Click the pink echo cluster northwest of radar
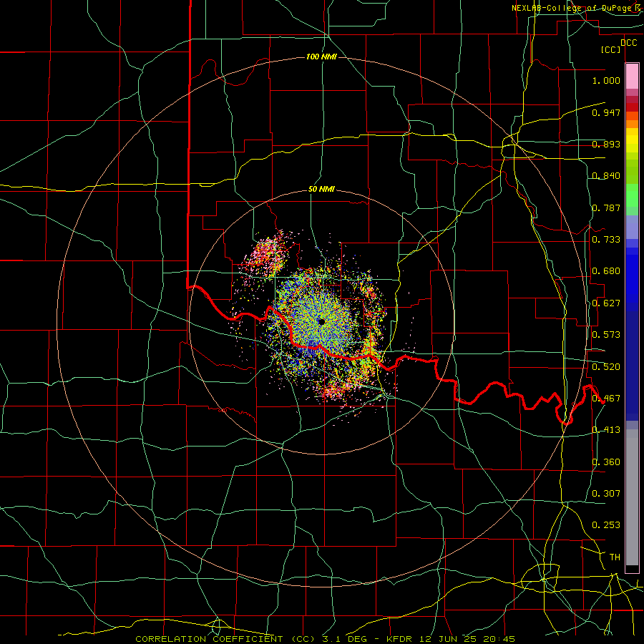The height and width of the screenshot is (644, 644). tap(266, 255)
